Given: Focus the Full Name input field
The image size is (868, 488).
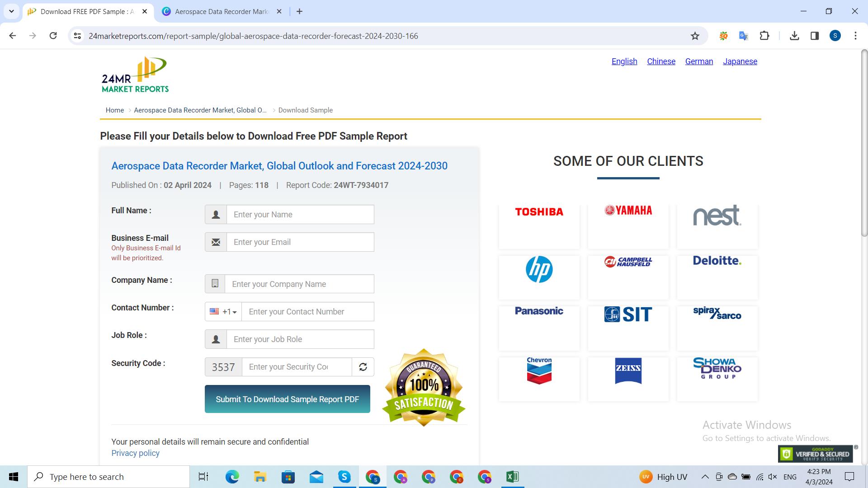Looking at the screenshot, I should point(300,215).
